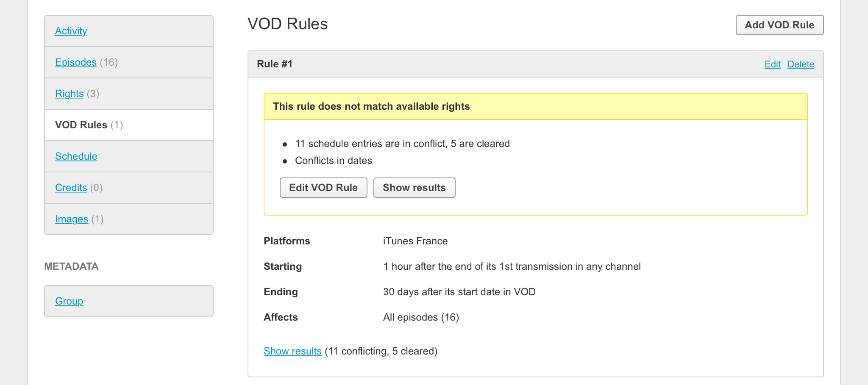Image resolution: width=868 pixels, height=385 pixels.
Task: Click the Rule #1 header title
Action: pyautogui.click(x=275, y=64)
